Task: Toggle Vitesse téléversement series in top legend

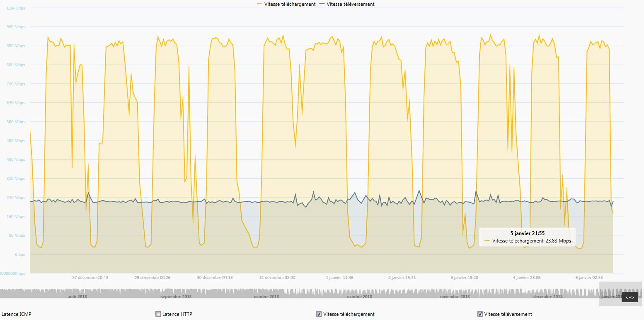Action: coord(350,4)
